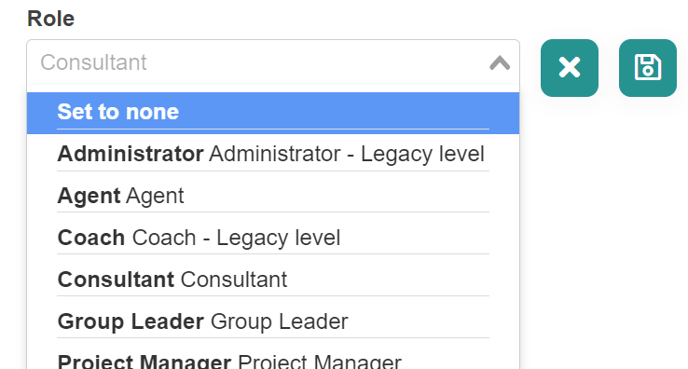This screenshot has width=688, height=369.
Task: Pick the Agent role from the list
Action: (273, 196)
